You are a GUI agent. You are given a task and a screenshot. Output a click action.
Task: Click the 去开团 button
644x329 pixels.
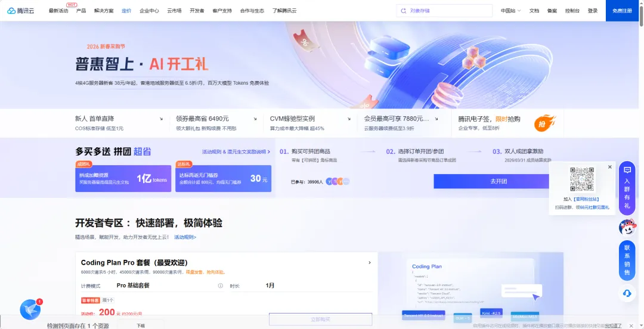(499, 181)
